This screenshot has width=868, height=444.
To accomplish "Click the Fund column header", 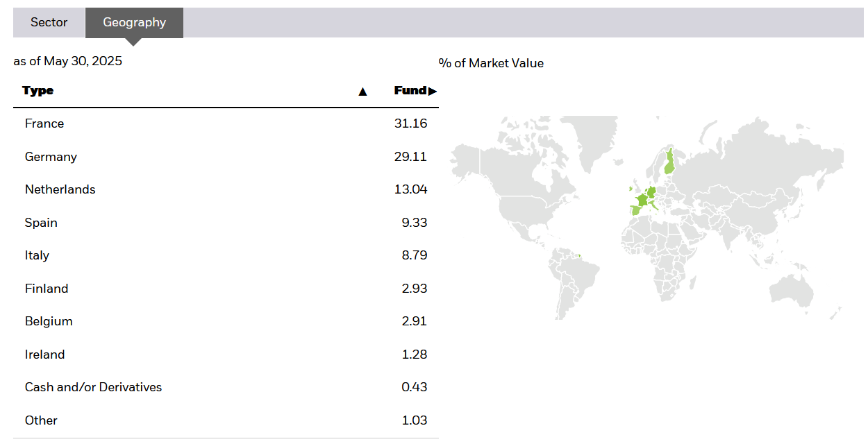I will 410,91.
